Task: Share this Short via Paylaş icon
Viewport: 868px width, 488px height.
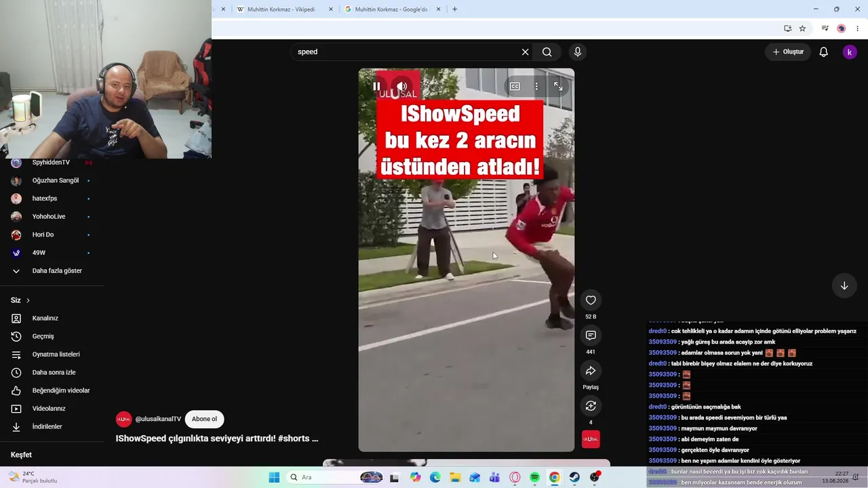Action: pos(591,371)
